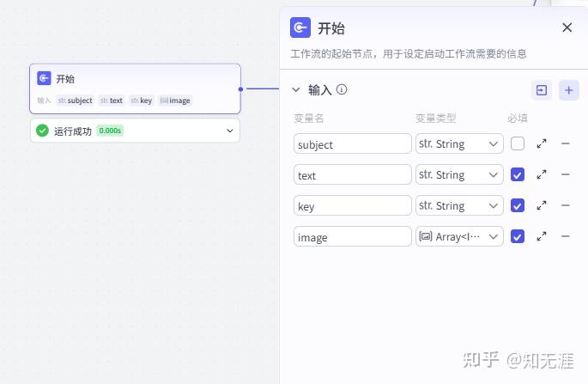Click the 变量名 column header

click(x=309, y=119)
